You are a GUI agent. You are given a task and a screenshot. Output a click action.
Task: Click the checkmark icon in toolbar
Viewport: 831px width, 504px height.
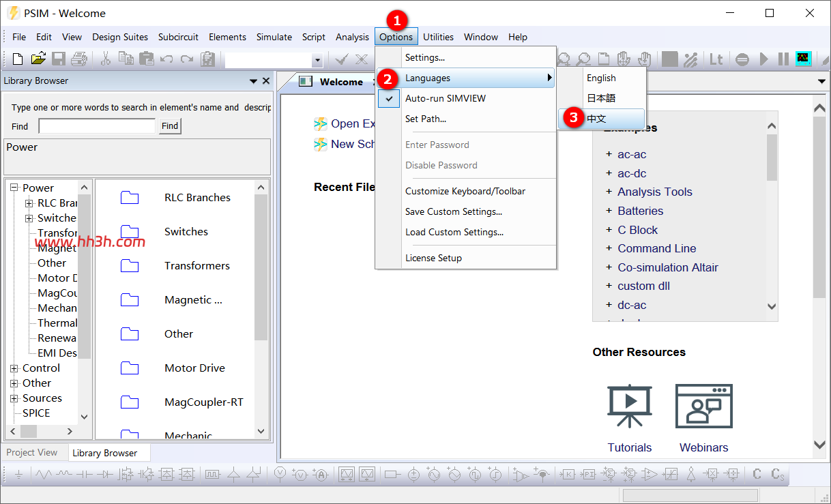(x=342, y=59)
